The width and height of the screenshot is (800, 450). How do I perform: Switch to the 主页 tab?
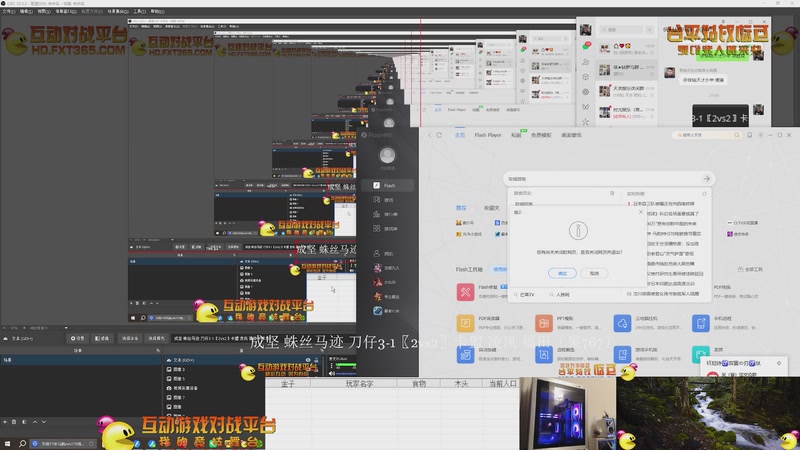[460, 135]
